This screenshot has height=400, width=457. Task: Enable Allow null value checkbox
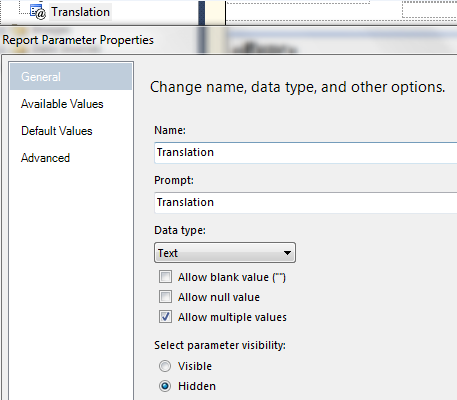(x=165, y=297)
